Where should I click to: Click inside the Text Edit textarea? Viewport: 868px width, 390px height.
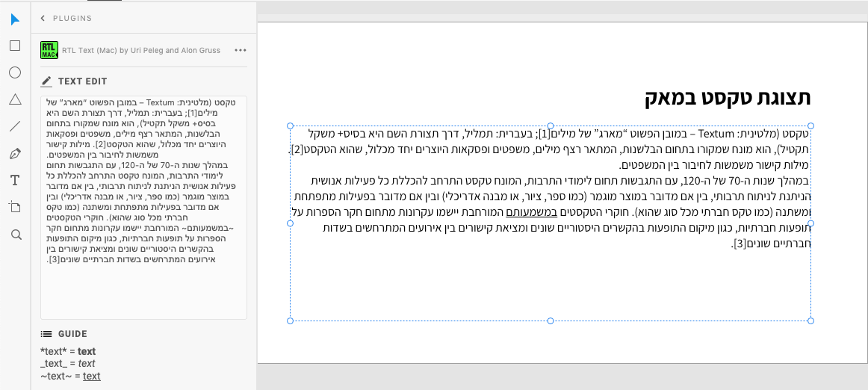point(144,208)
